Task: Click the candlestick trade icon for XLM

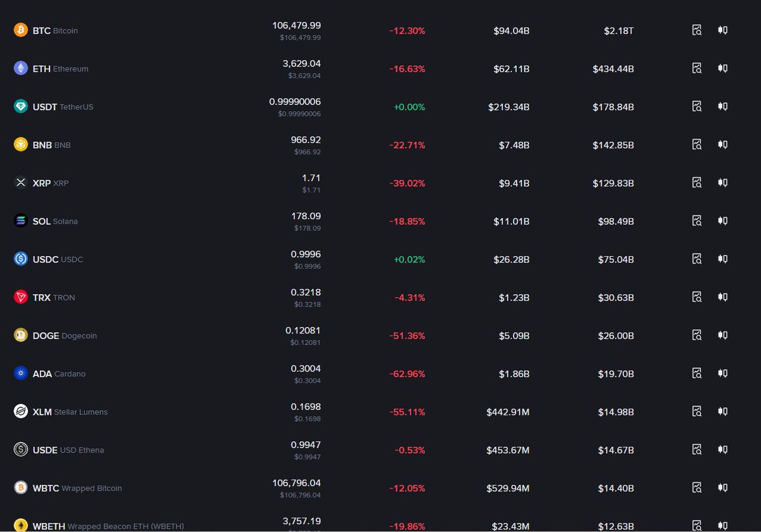Action: pos(722,411)
